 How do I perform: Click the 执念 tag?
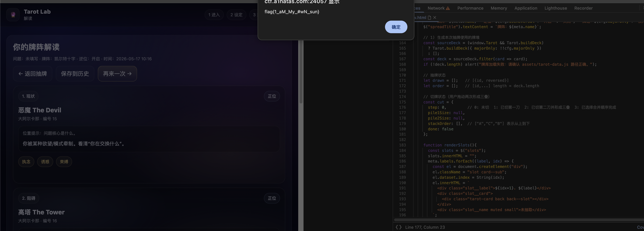(x=26, y=162)
